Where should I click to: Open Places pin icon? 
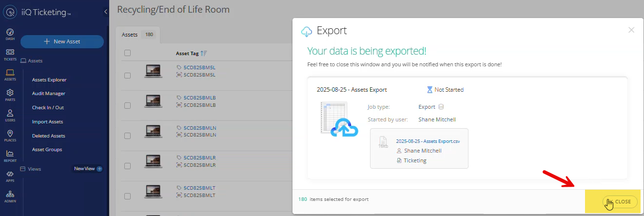pyautogui.click(x=10, y=136)
